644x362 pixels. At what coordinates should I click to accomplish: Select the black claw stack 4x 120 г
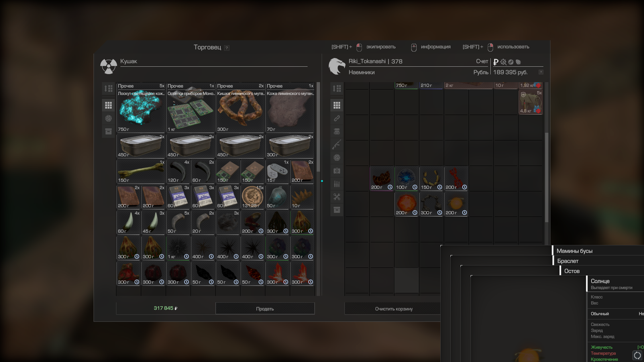178,171
